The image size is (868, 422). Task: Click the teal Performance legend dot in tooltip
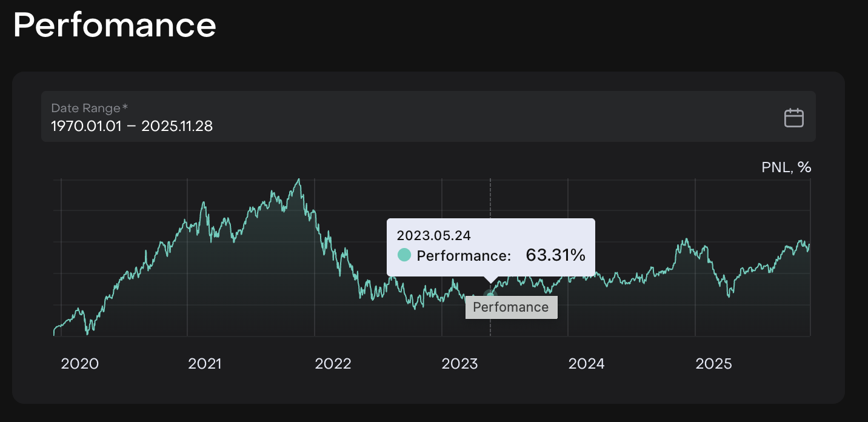tap(404, 255)
